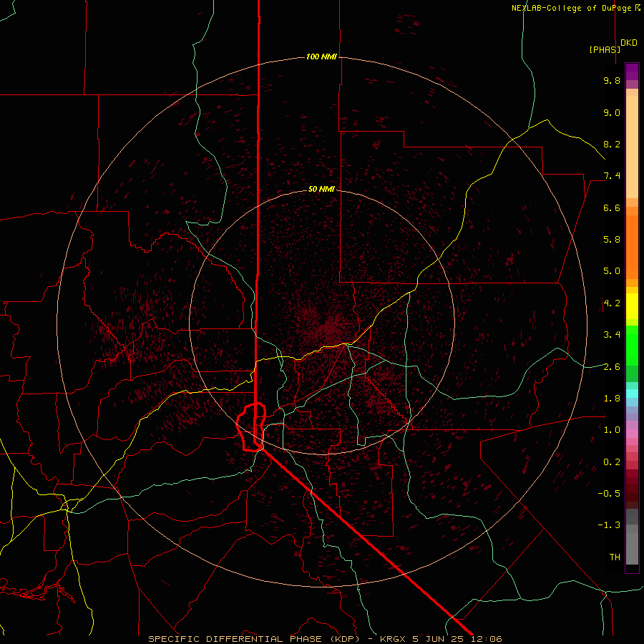
Task: Click the [PHAS] label near the legend
Action: tap(605, 49)
